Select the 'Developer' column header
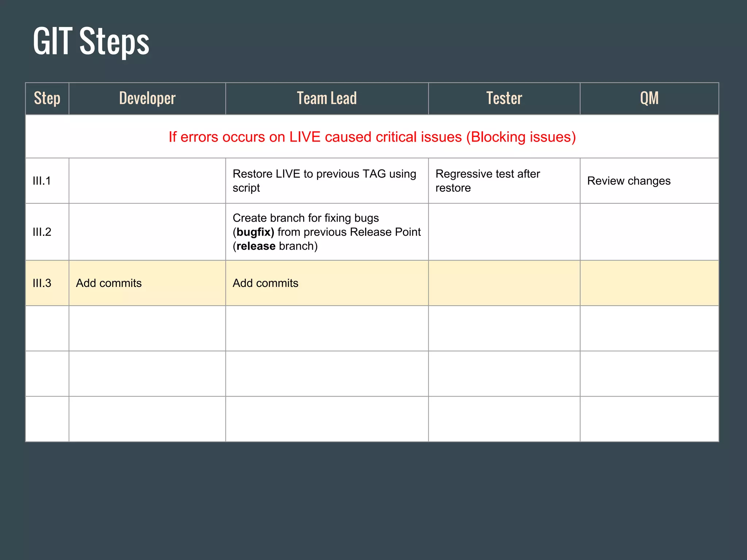Image resolution: width=747 pixels, height=560 pixels. [147, 98]
